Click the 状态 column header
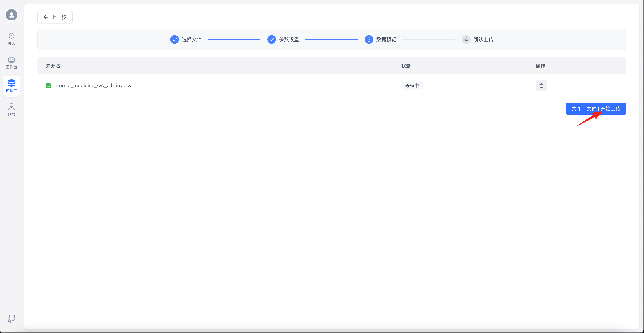The height and width of the screenshot is (333, 644). tap(406, 66)
